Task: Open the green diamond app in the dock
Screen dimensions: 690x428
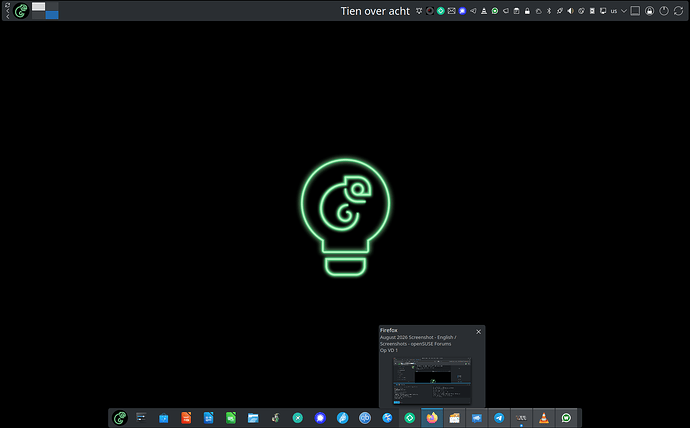Action: (410, 418)
